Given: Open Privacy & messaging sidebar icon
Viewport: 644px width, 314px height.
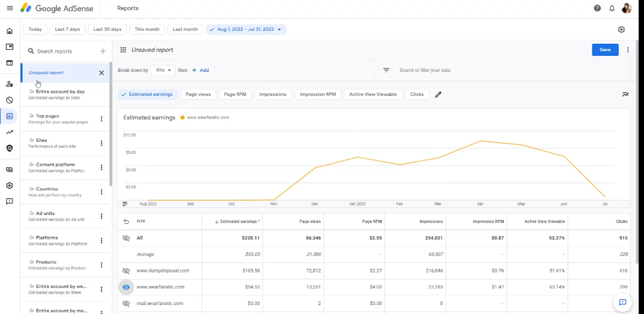Looking at the screenshot, I should click(10, 148).
